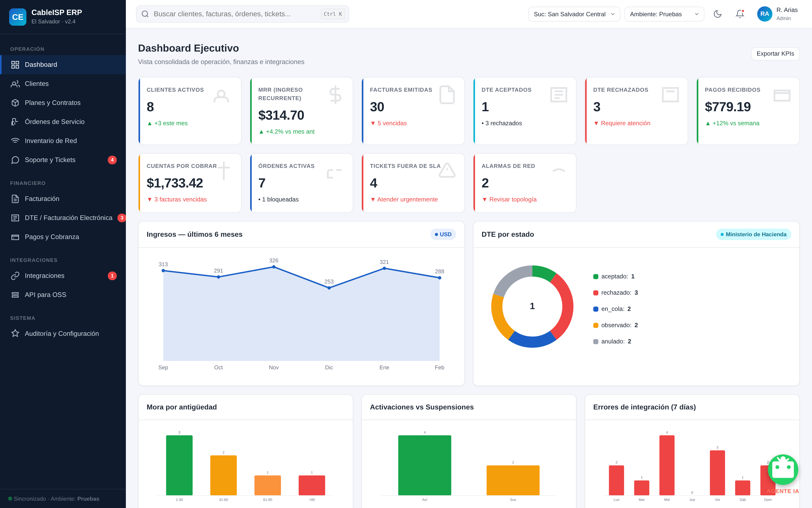The height and width of the screenshot is (508, 812).
Task: Click the MRR dollar sign icon
Action: click(335, 95)
